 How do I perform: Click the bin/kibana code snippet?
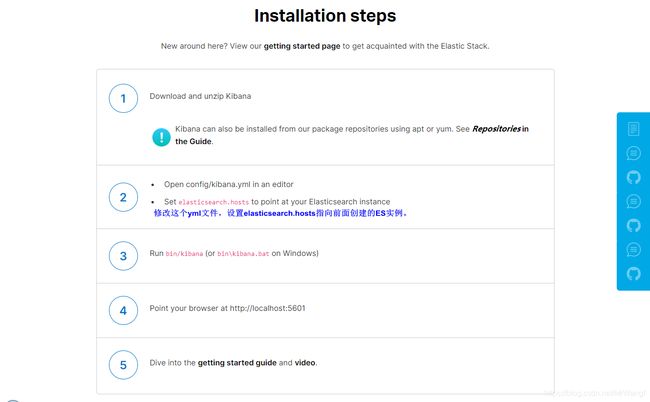(x=184, y=254)
